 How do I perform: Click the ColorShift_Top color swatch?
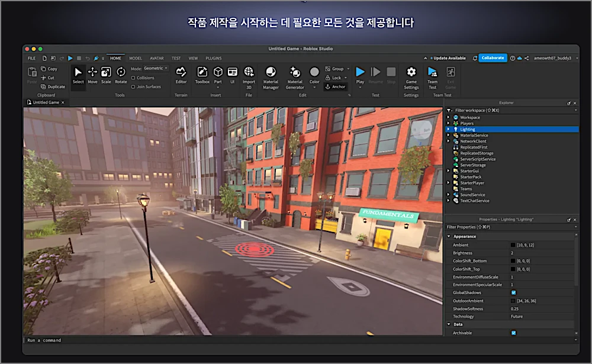pyautogui.click(x=513, y=269)
